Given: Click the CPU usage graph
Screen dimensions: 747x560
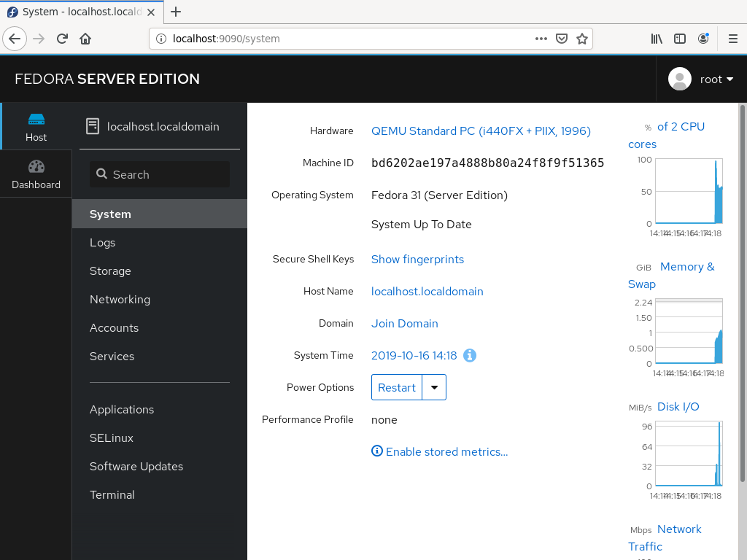Looking at the screenshot, I should point(689,191).
